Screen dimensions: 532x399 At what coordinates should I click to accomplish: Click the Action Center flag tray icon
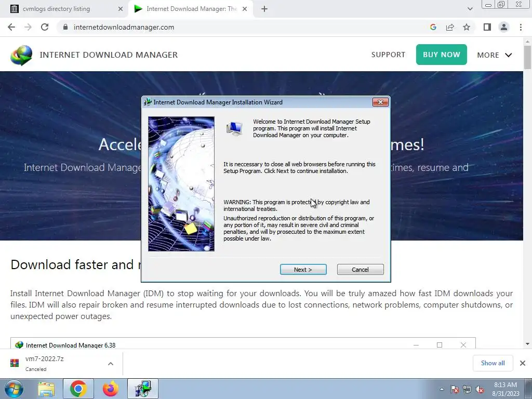pyautogui.click(x=455, y=390)
